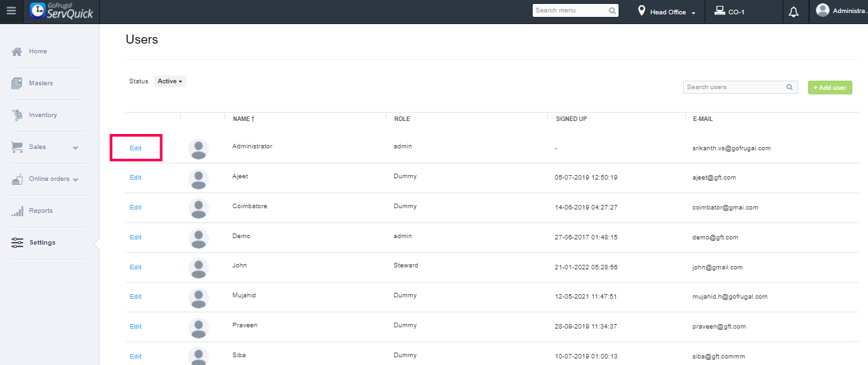Click email siba@gft.commm
The width and height of the screenshot is (868, 365).
coord(718,357)
